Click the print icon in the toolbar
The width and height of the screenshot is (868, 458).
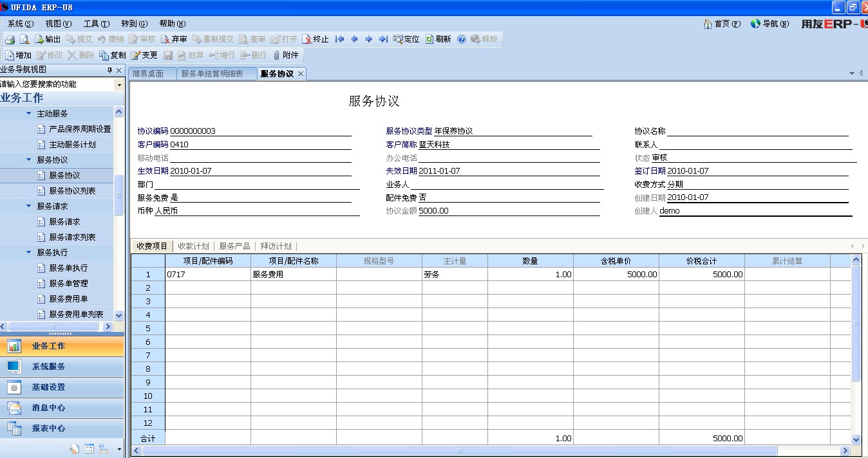pos(10,39)
